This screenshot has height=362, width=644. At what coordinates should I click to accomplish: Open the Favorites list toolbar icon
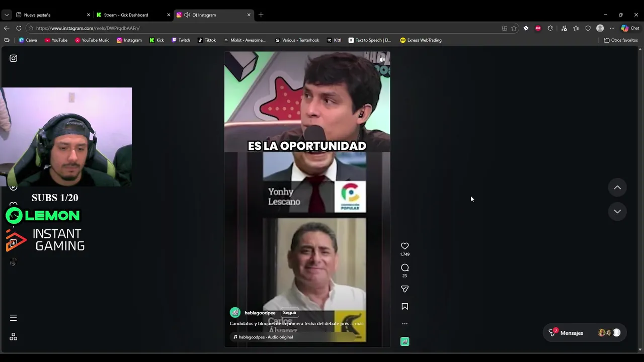(x=576, y=28)
